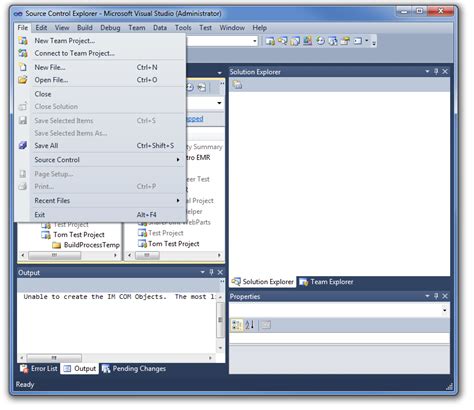
Task: Open the Debug menu
Action: (110, 28)
